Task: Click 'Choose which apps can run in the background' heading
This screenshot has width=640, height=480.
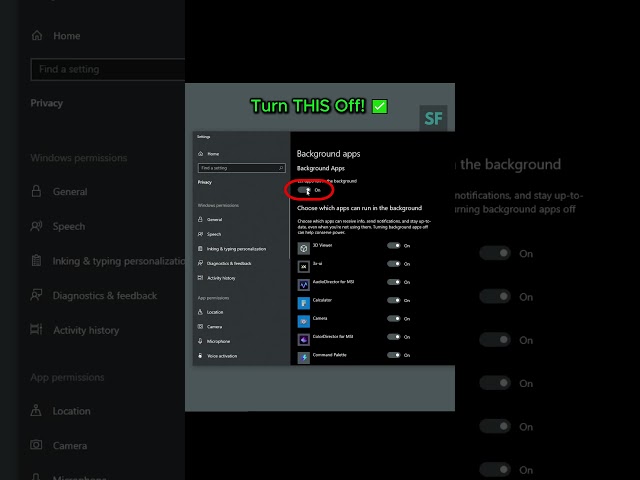Action: click(360, 208)
